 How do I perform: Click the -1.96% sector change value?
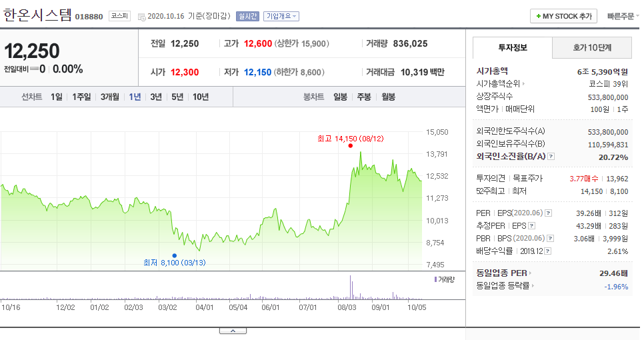[616, 287]
